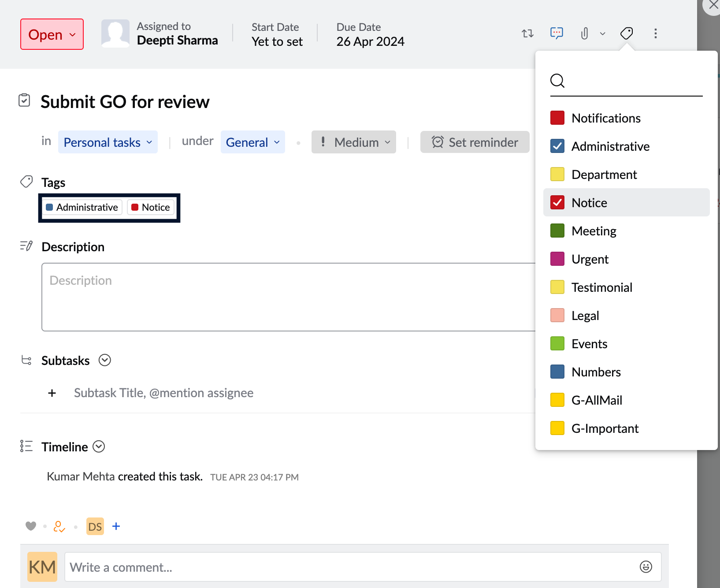This screenshot has width=720, height=588.
Task: Check the Legal tag box
Action: click(x=557, y=315)
